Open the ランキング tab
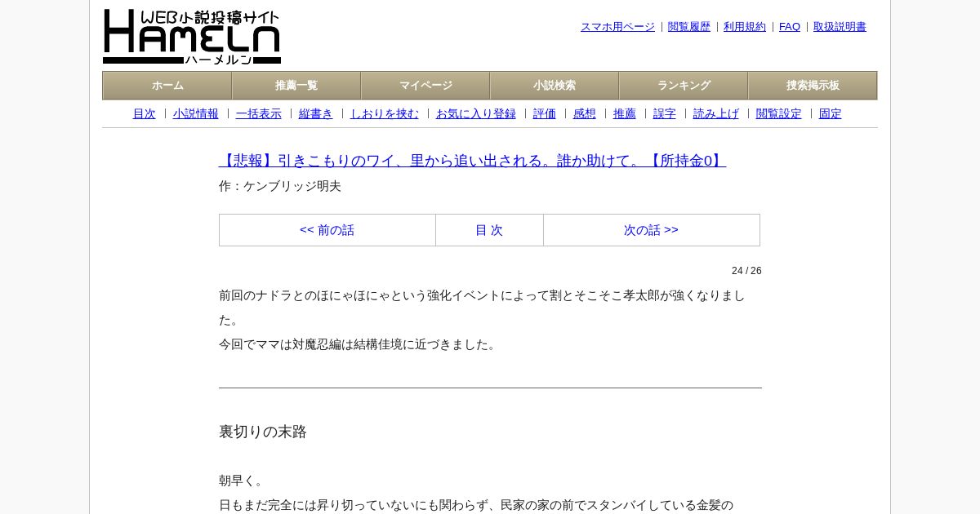This screenshot has height=514, width=980. (x=684, y=86)
